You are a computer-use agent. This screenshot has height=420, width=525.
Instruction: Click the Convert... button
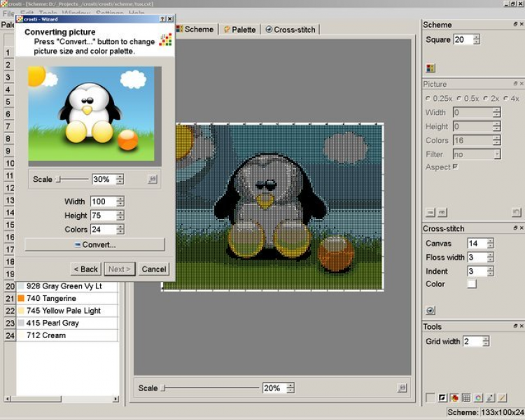94,244
